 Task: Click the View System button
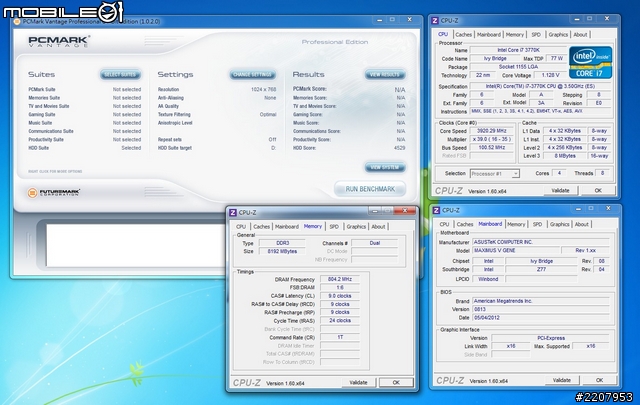[385, 167]
